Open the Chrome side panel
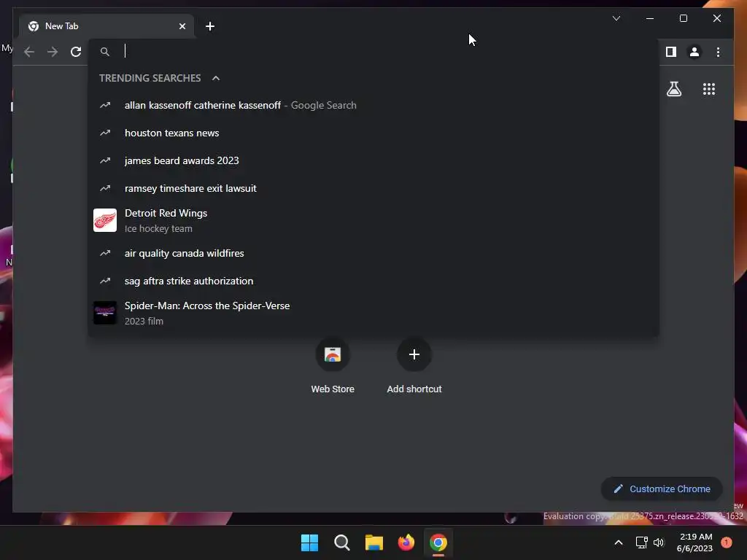The image size is (747, 560). pyautogui.click(x=671, y=52)
